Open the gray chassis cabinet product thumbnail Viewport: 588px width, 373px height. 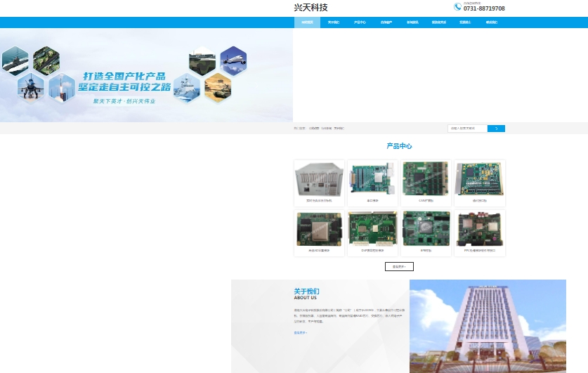319,180
